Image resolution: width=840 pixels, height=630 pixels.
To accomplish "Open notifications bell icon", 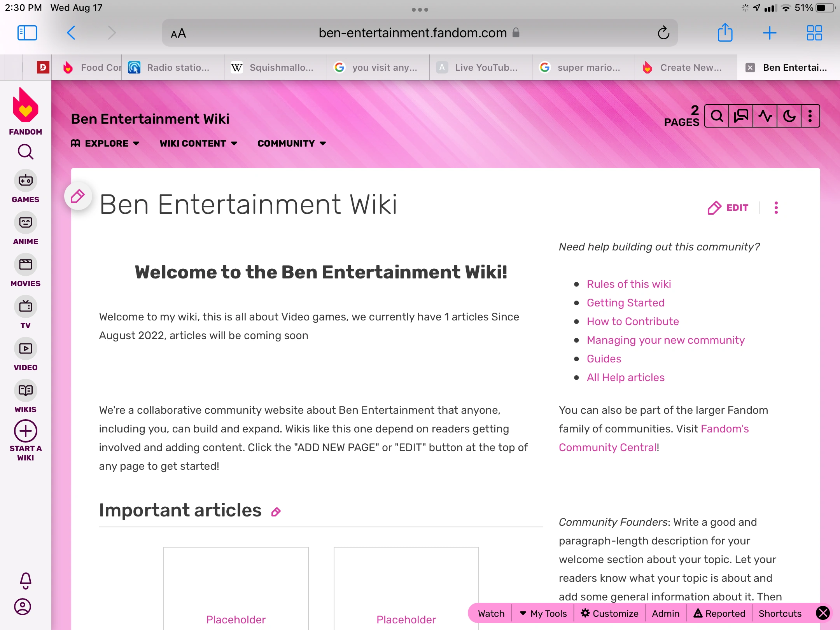I will click(x=26, y=581).
